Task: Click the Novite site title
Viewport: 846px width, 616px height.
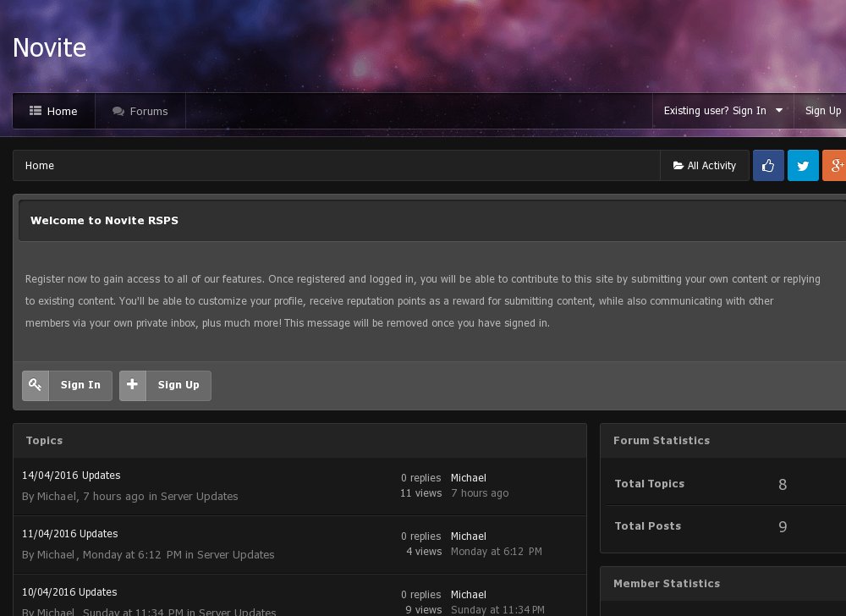Action: point(49,47)
